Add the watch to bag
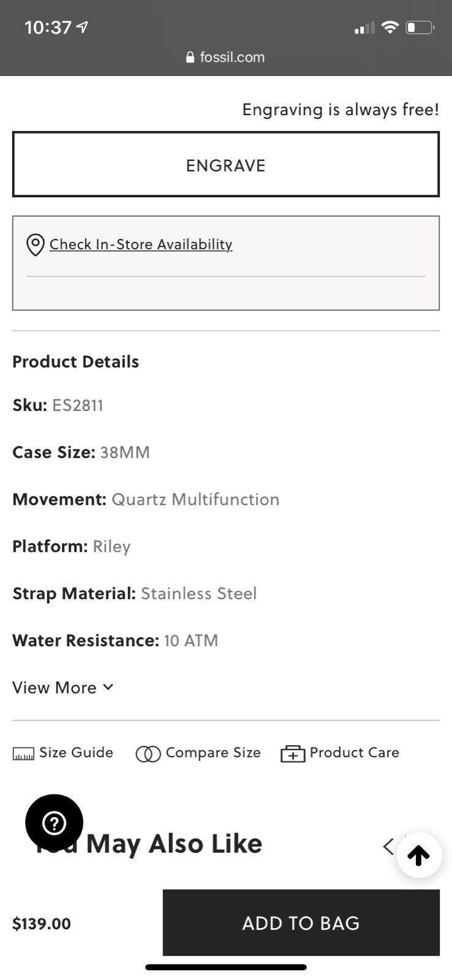 (x=301, y=922)
